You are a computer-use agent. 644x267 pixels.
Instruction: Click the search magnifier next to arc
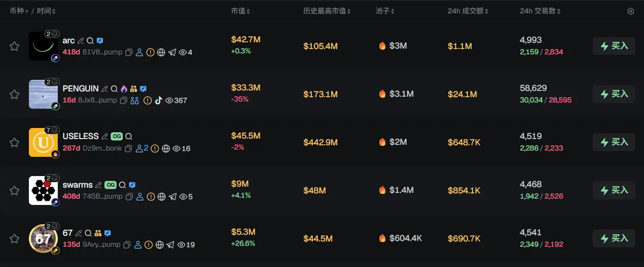[x=90, y=41]
